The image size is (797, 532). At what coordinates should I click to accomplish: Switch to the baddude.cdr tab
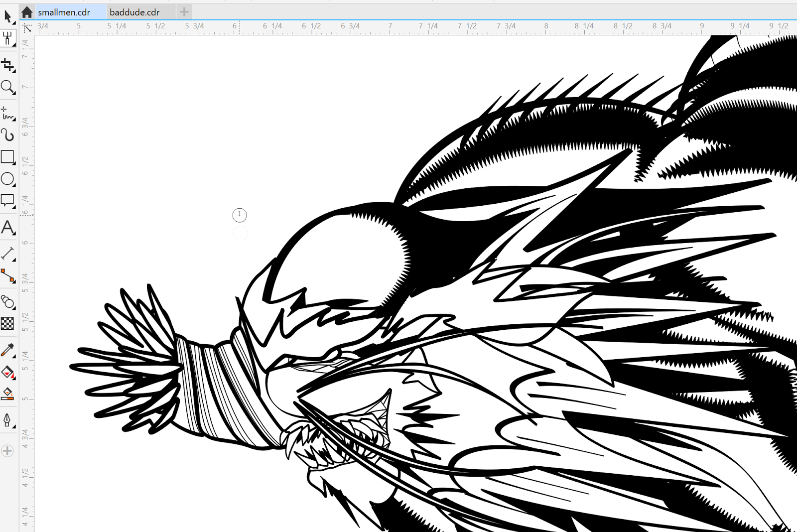tap(134, 11)
